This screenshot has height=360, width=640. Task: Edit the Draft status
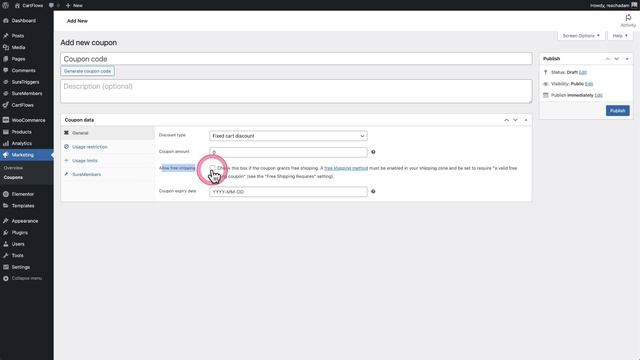[583, 72]
